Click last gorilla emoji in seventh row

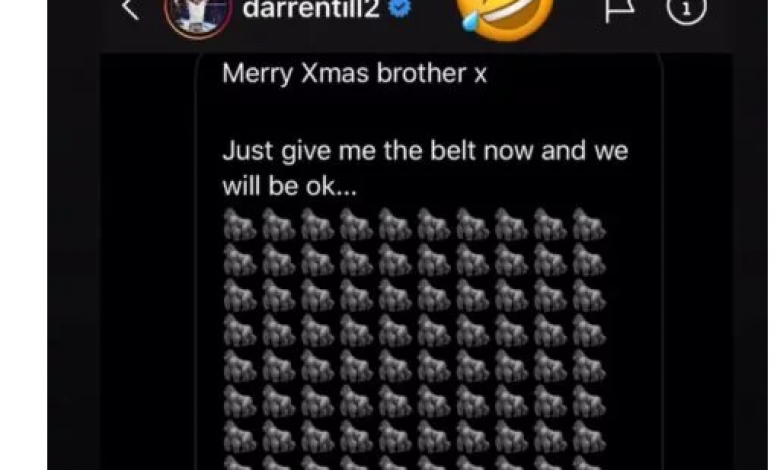tap(589, 437)
